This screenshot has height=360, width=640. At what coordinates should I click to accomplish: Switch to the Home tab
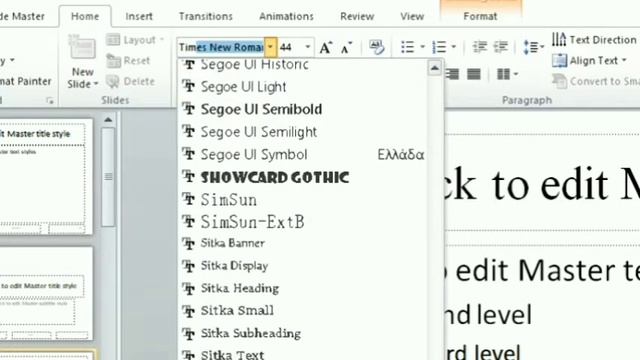85,16
